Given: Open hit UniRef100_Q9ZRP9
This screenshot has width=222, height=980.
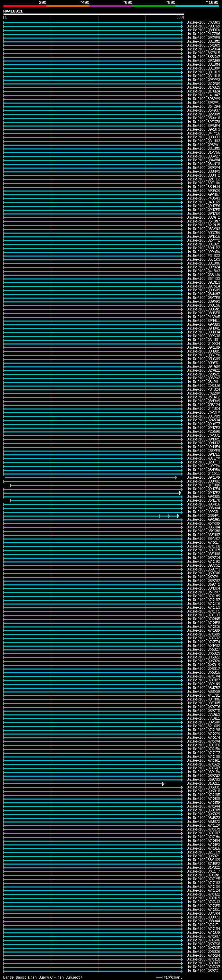Looking at the screenshot, I should click(203, 38).
